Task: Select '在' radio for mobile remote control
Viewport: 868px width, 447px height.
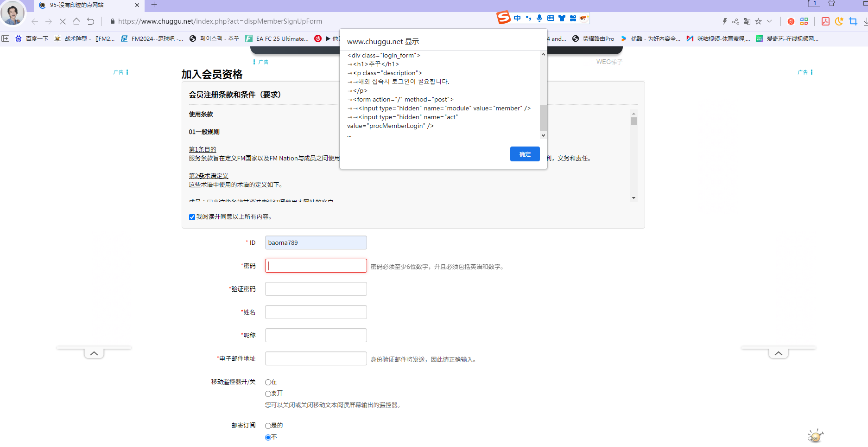Action: [x=268, y=382]
